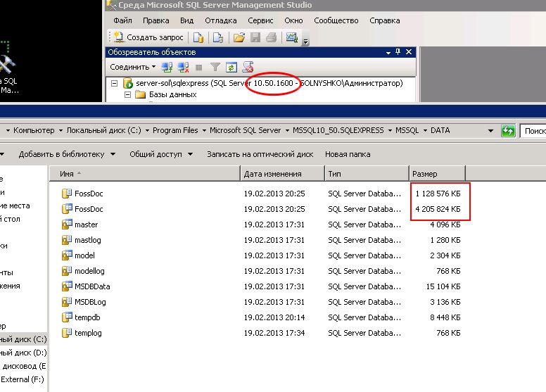Click the filter funnel icon
The height and width of the screenshot is (392, 546).
[215, 67]
